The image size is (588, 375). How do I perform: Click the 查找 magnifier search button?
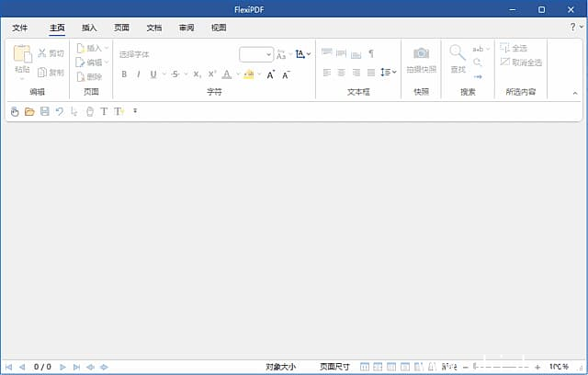point(458,59)
